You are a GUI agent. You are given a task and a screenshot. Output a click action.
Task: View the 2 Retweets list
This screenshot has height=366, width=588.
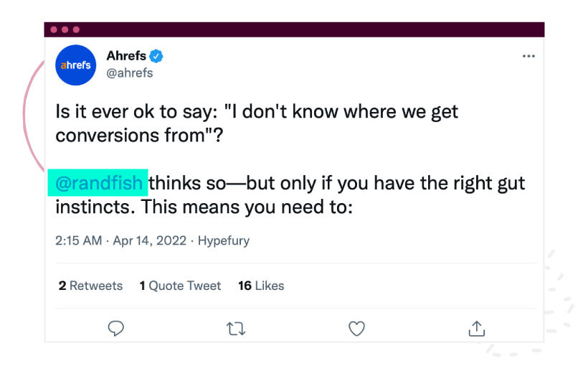point(90,286)
